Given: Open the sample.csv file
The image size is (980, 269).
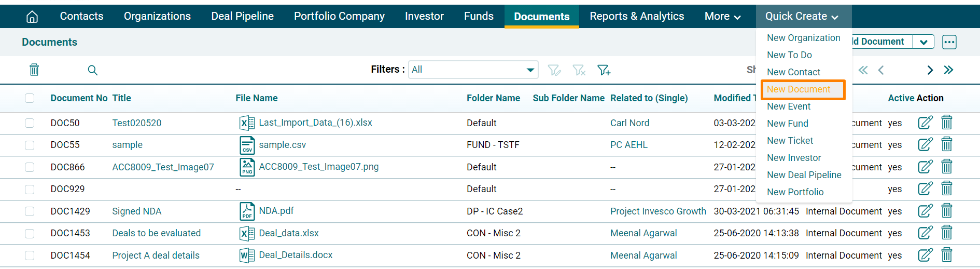Looking at the screenshot, I should [282, 145].
